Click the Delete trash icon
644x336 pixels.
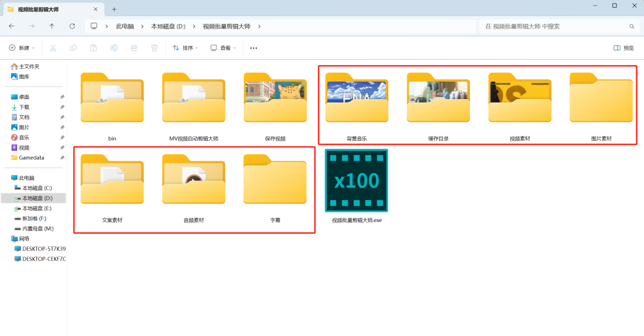click(x=154, y=48)
